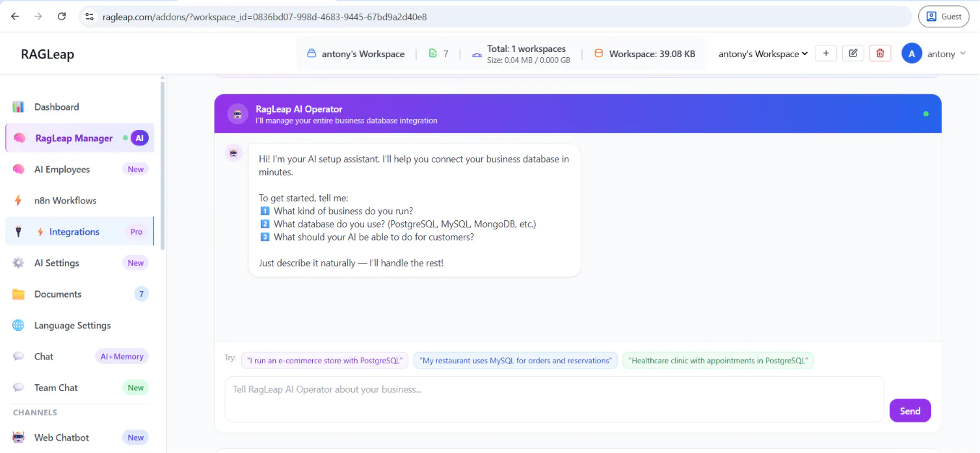
Task: Edit workspace using the pencil icon
Action: (853, 53)
